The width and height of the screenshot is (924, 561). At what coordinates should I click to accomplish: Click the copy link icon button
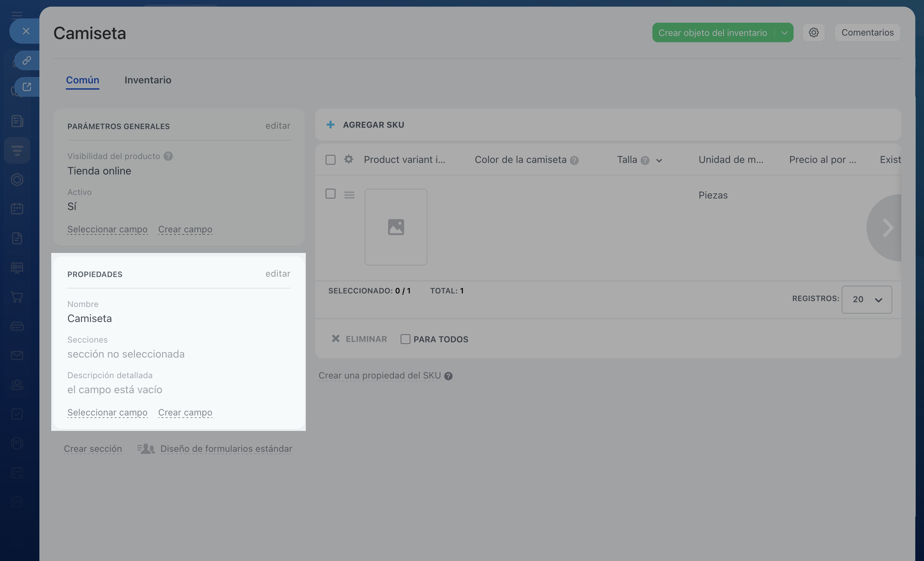point(26,60)
